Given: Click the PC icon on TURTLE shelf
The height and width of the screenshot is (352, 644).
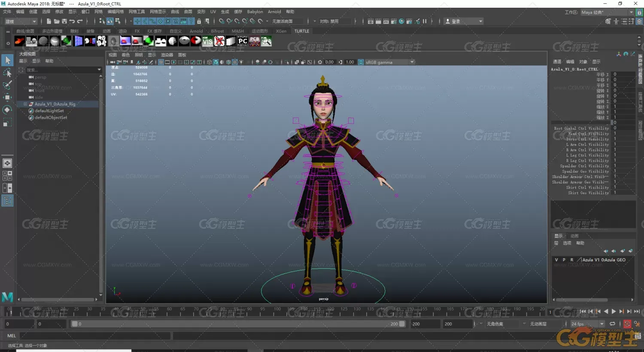Looking at the screenshot, I should [x=243, y=41].
